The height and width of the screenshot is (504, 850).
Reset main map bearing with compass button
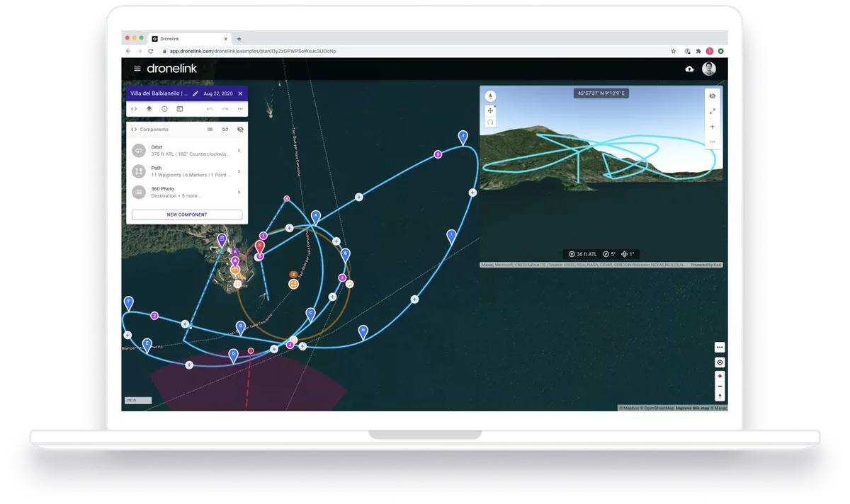(x=720, y=396)
